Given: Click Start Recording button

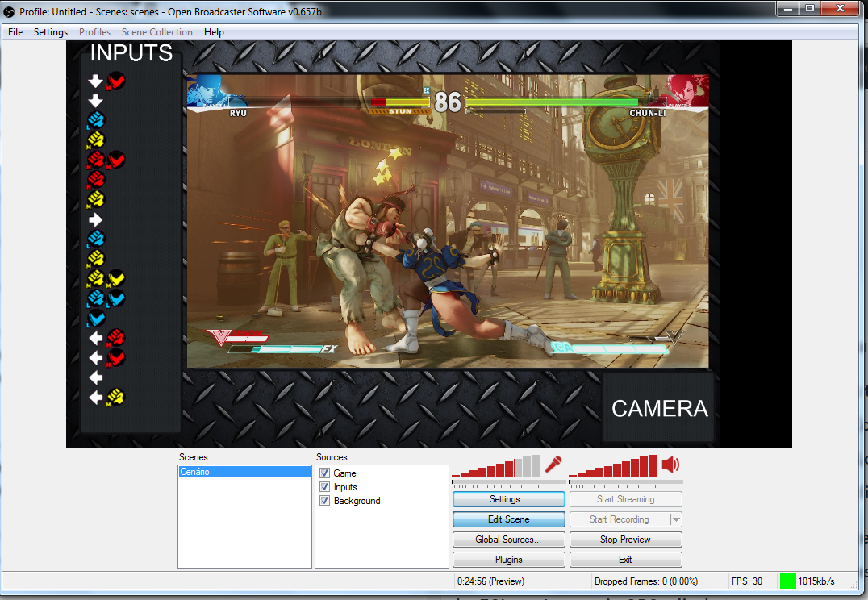Looking at the screenshot, I should (x=620, y=519).
